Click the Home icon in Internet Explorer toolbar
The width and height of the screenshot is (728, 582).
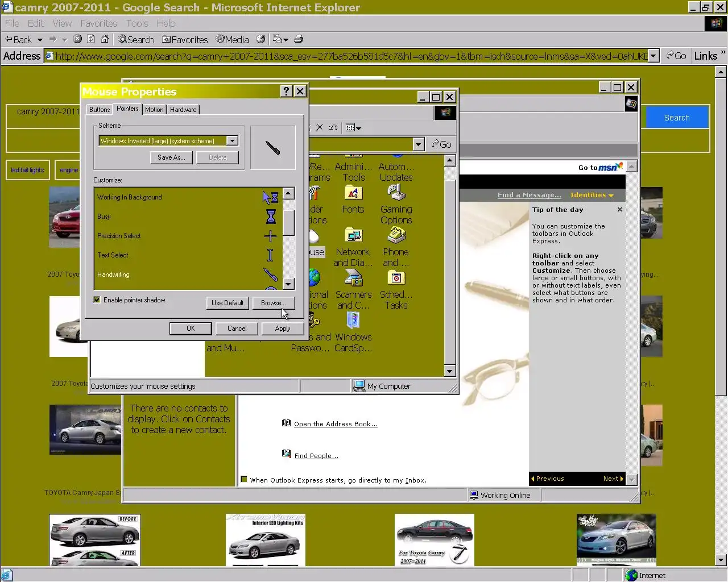point(105,39)
